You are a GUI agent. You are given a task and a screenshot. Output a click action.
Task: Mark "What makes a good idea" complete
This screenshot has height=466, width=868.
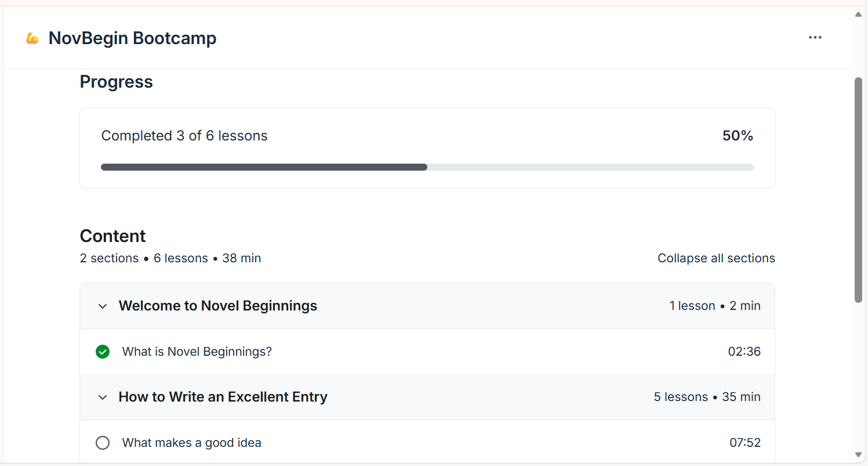(103, 443)
